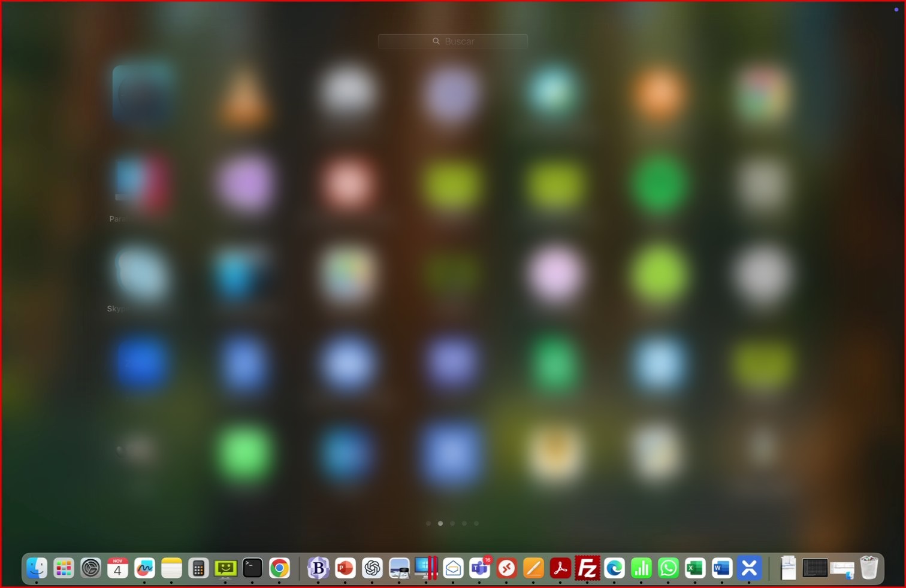Open Finder from the dock
Viewport: 906px width, 588px height.
pos(37,568)
